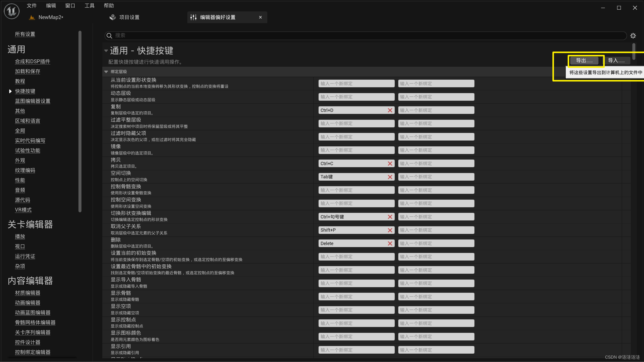Remove the Ctrl+句号键 binding
Viewport: 644px width, 362px height.
point(390,217)
